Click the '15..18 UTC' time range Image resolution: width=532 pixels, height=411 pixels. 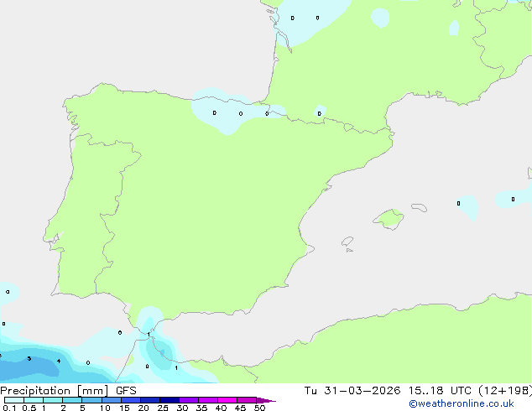440,391
